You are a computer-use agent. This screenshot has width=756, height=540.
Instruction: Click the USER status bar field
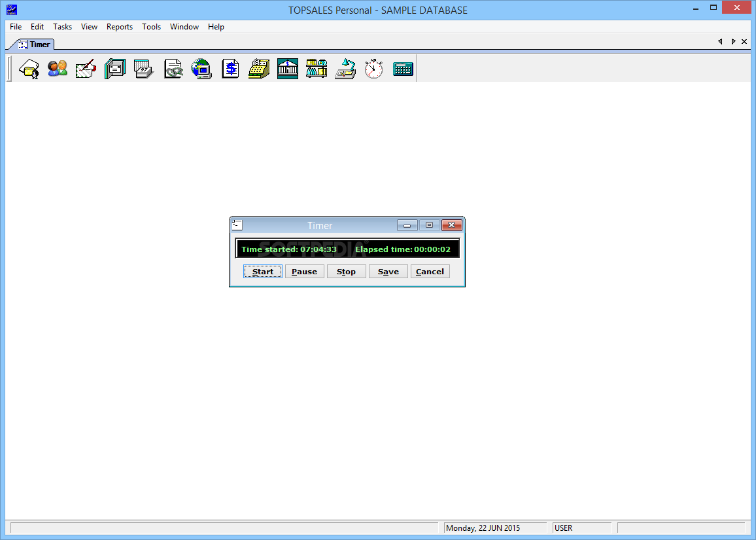click(582, 528)
